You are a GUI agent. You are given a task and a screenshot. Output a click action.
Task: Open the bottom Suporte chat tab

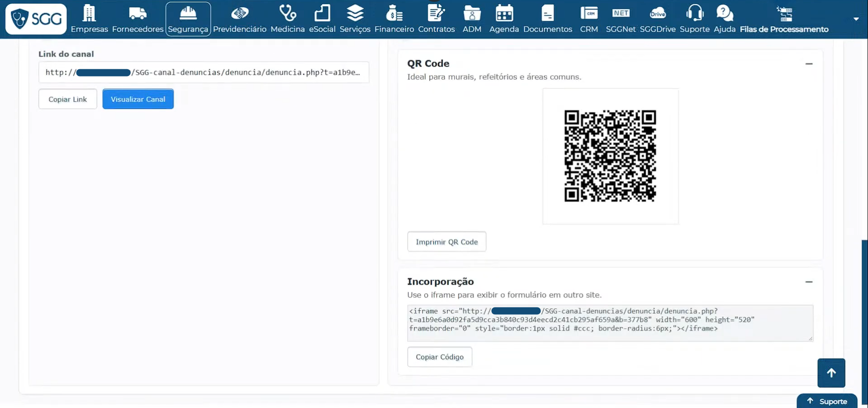827,401
